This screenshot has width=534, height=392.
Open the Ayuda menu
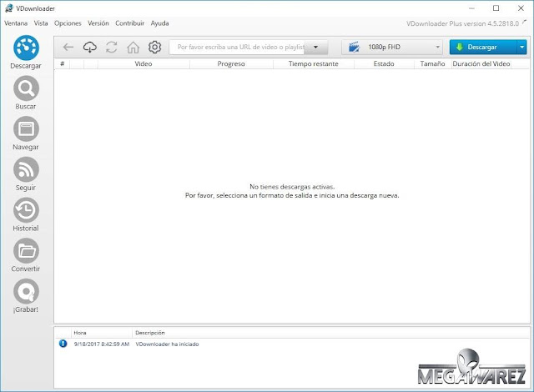coord(159,23)
